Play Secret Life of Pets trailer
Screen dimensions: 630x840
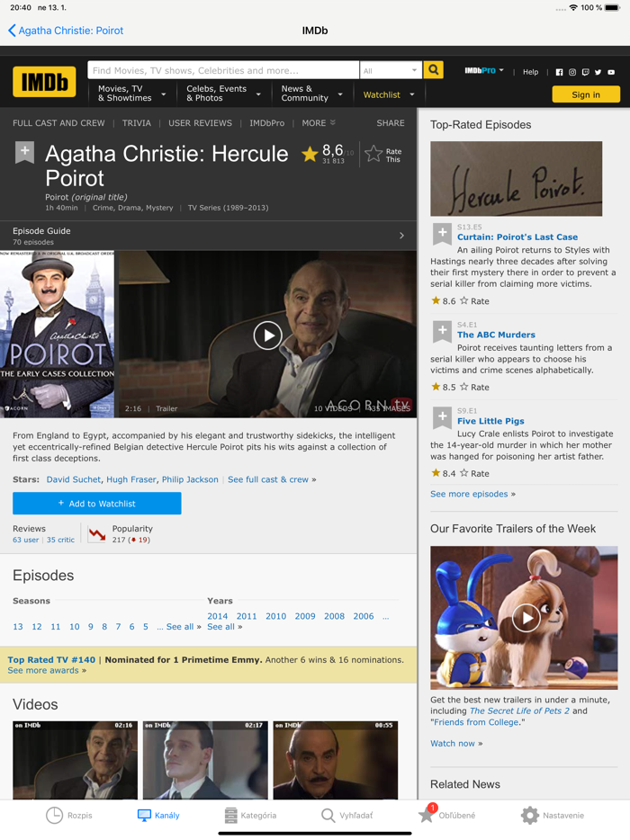point(526,618)
